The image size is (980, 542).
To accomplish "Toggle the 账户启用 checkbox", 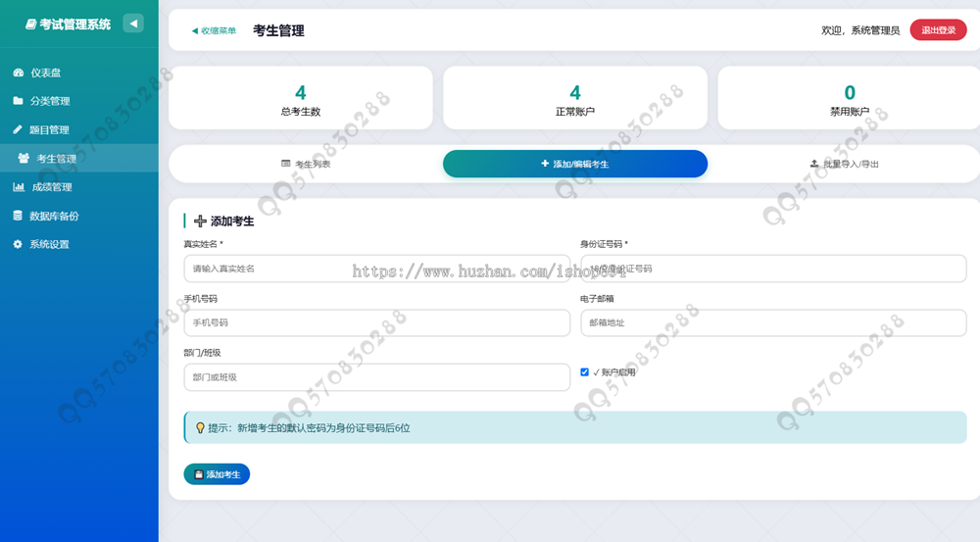I will [584, 372].
